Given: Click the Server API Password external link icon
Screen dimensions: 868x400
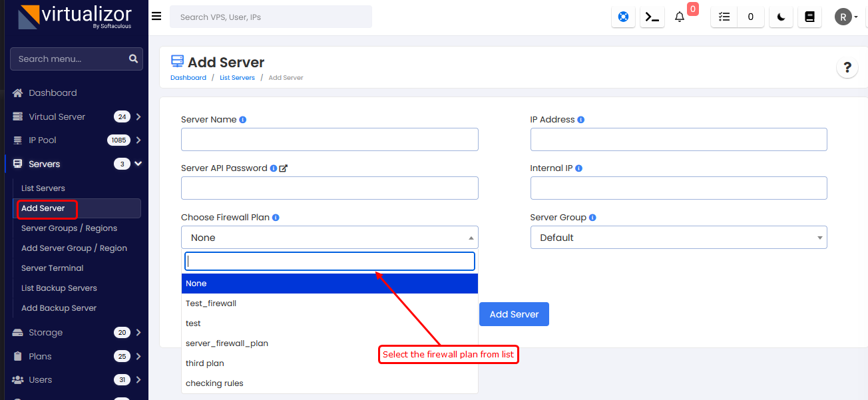Looking at the screenshot, I should click(x=284, y=168).
